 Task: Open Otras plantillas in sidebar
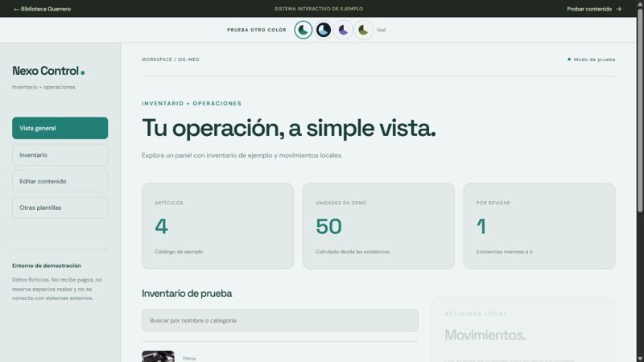click(60, 208)
